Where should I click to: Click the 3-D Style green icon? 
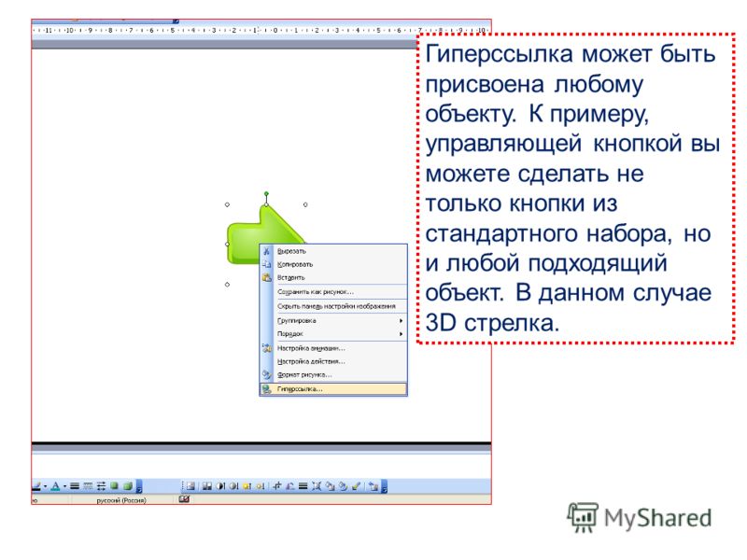point(128,486)
